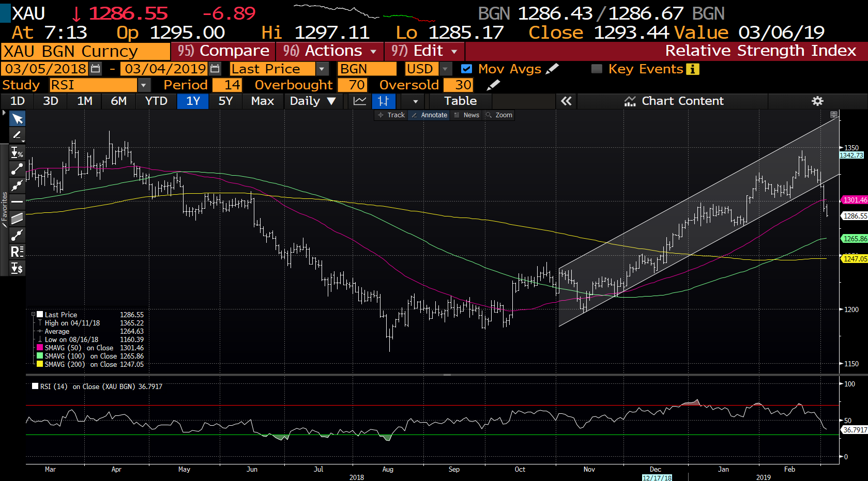Toggle News overlay on chart
Screen dimensions: 868x481
tap(467, 115)
